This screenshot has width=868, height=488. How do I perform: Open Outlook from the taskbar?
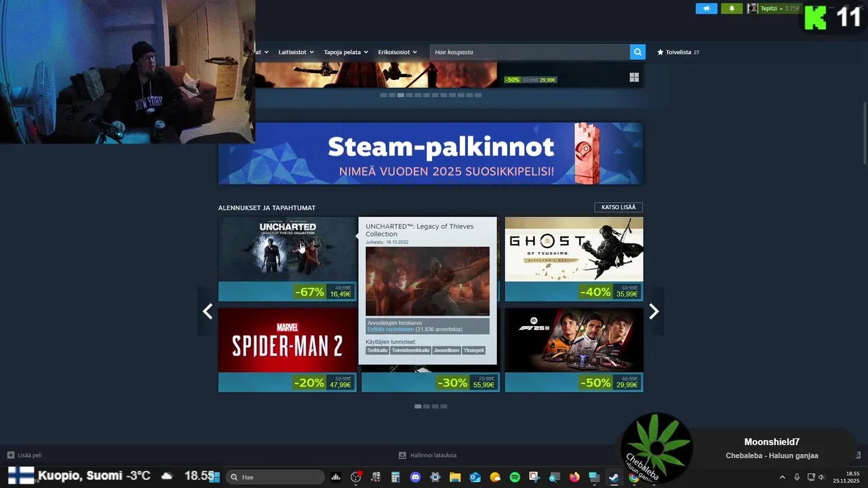475,477
